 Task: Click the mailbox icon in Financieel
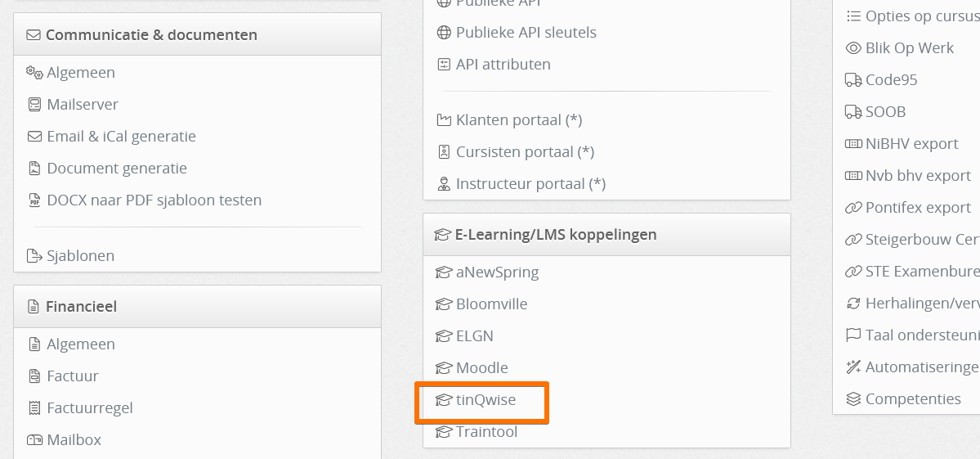(34, 439)
